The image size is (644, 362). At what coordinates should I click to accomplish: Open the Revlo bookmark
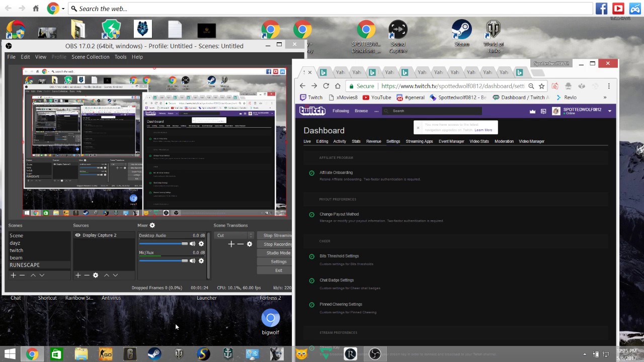tap(566, 98)
